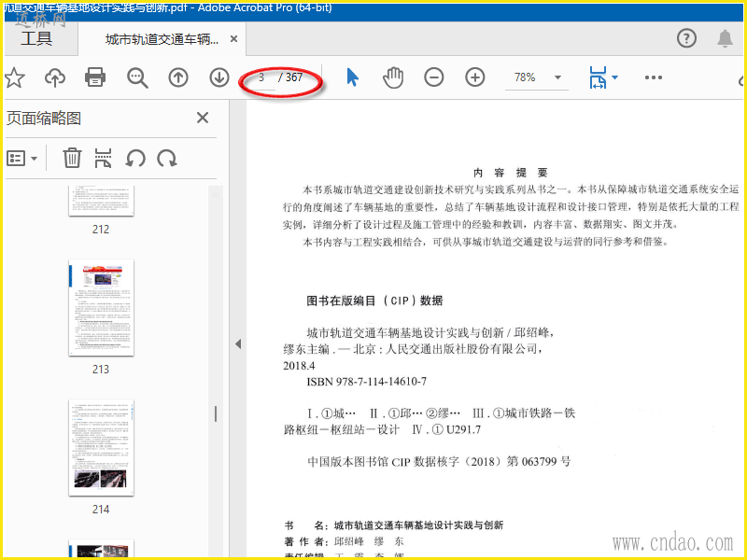Rotate the page clockwise
The height and width of the screenshot is (560, 747).
click(167, 158)
